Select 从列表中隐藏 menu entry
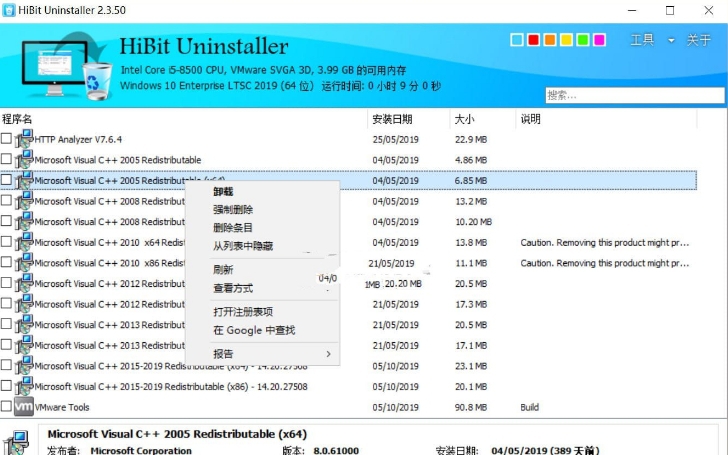The image size is (728, 455). (243, 246)
